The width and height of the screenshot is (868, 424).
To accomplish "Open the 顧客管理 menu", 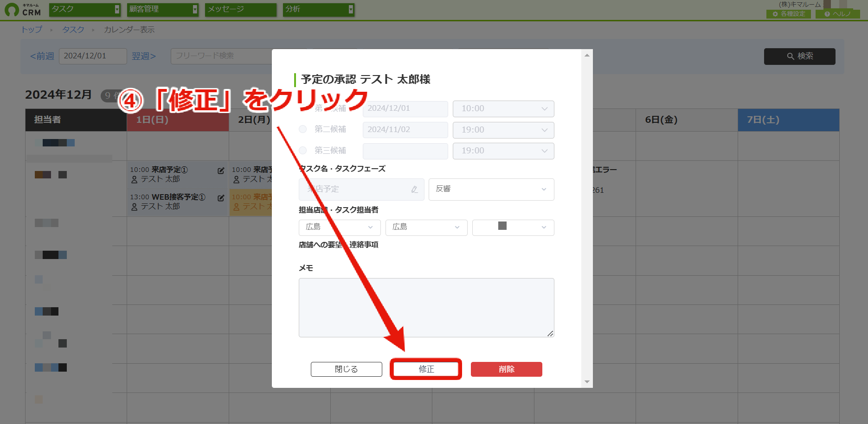I will (x=163, y=9).
